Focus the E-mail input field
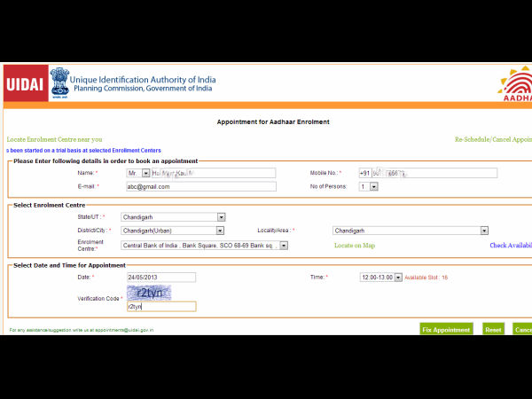Screen dimensions: 532x399 click(x=200, y=187)
